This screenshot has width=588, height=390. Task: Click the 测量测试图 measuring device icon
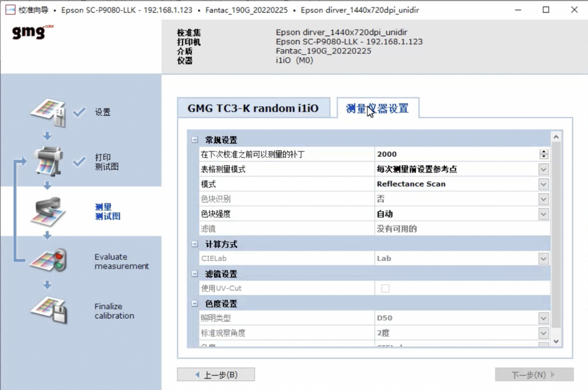[49, 211]
